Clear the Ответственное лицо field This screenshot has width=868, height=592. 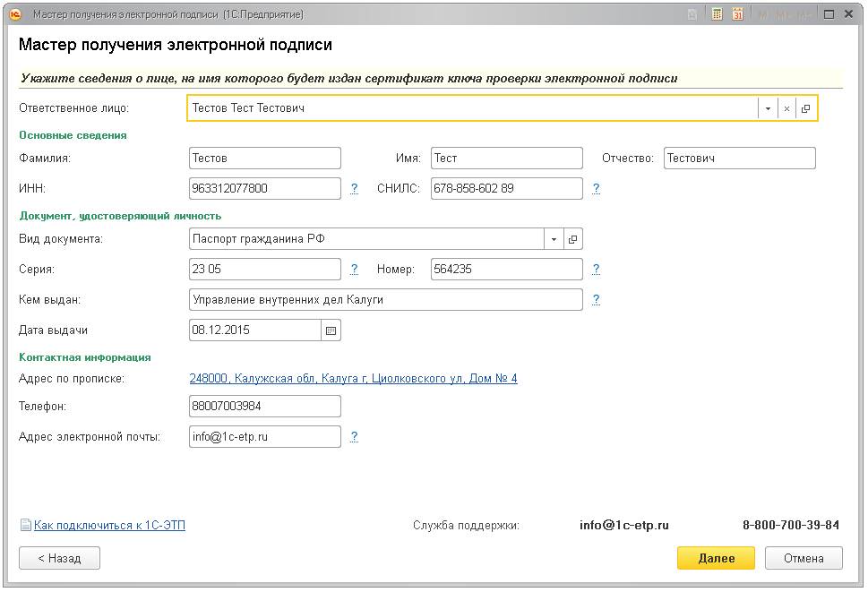[x=786, y=108]
